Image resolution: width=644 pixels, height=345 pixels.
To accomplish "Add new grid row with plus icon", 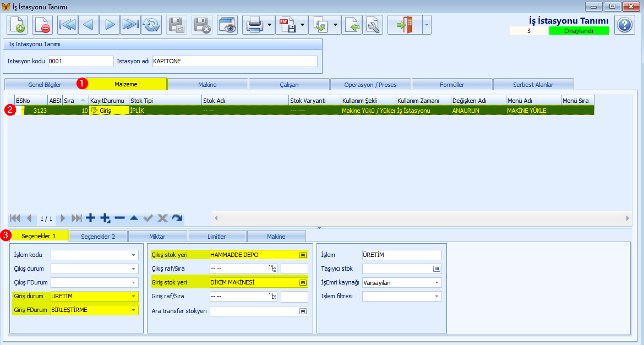I will click(90, 218).
